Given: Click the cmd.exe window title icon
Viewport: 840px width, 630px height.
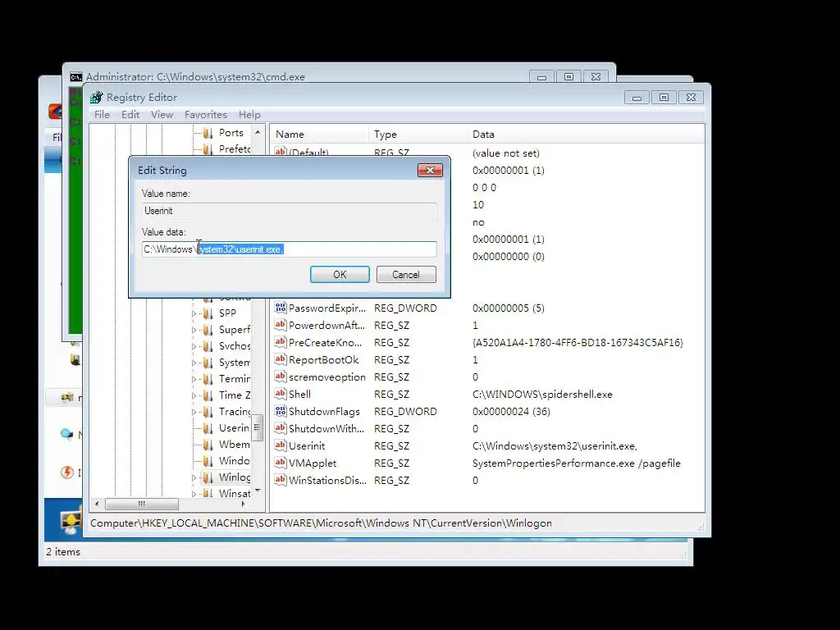Looking at the screenshot, I should pyautogui.click(x=76, y=77).
